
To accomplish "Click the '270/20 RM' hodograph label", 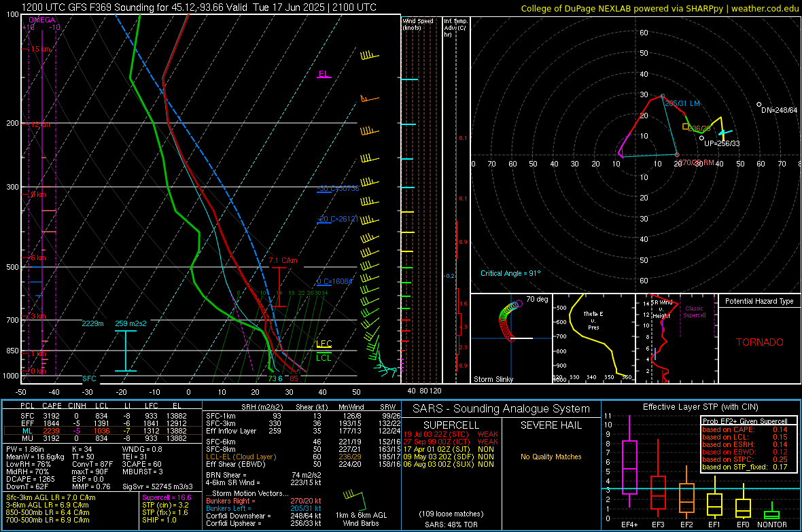I will [696, 162].
